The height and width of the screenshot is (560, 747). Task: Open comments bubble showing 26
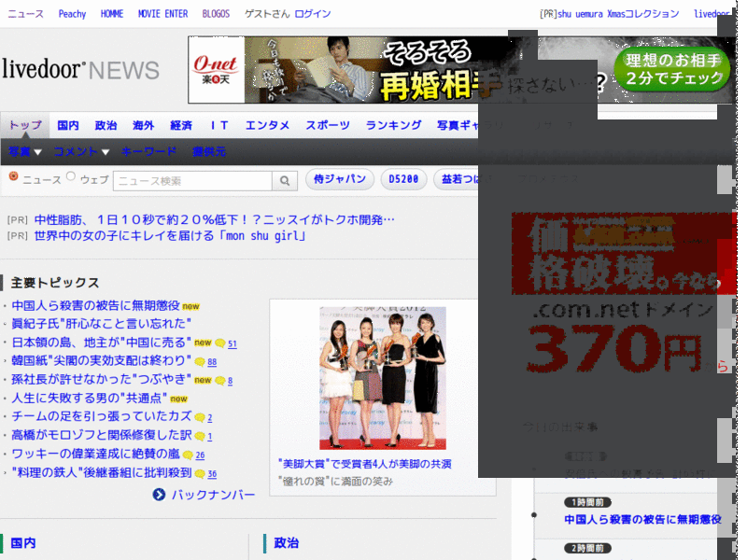coord(194,455)
